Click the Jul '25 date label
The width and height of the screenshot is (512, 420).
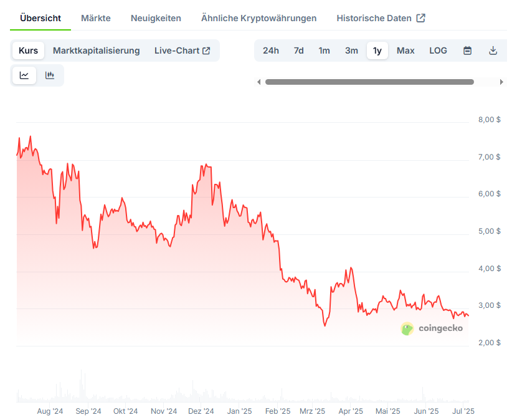pyautogui.click(x=463, y=411)
